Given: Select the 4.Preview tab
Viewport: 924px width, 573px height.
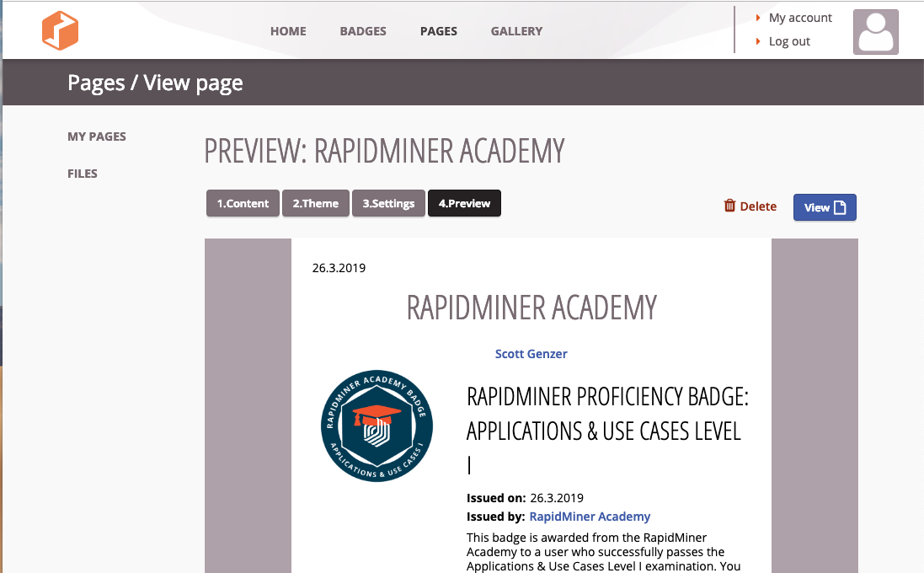Looking at the screenshot, I should click(464, 203).
